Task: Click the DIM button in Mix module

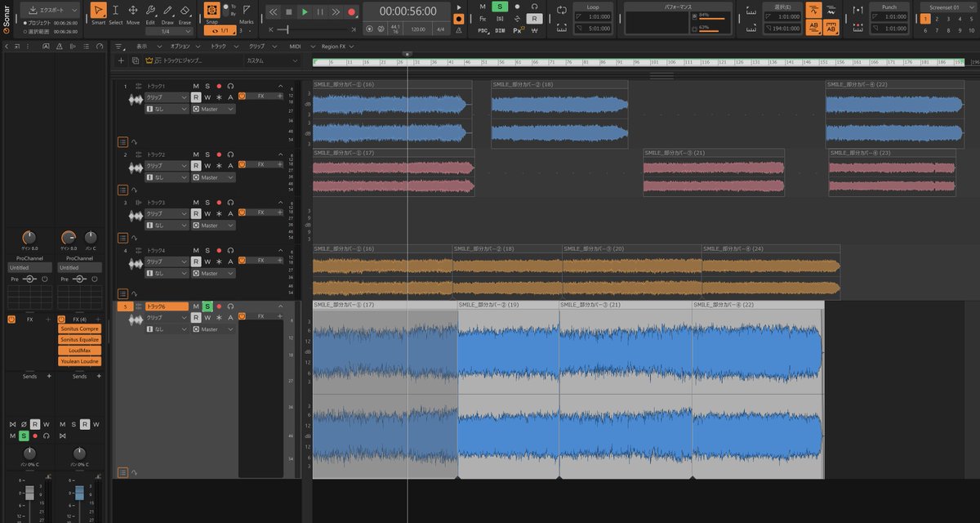Action: [x=500, y=29]
